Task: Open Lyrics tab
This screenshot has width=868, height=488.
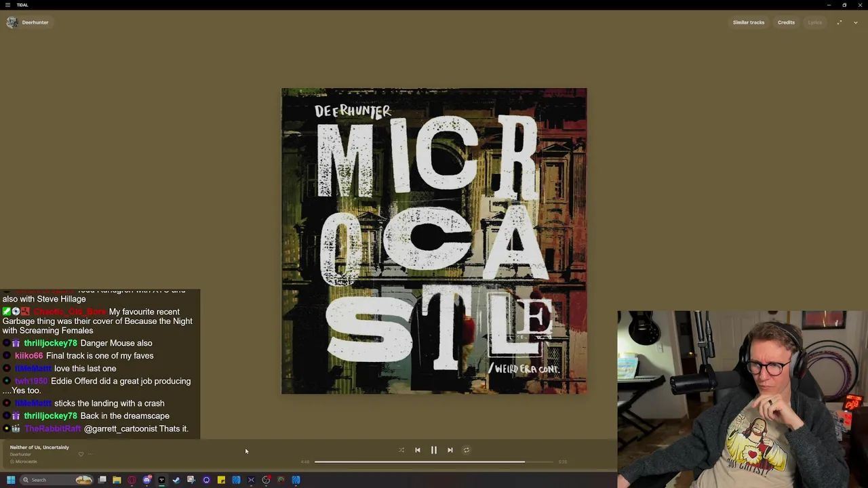Action: 815,22
